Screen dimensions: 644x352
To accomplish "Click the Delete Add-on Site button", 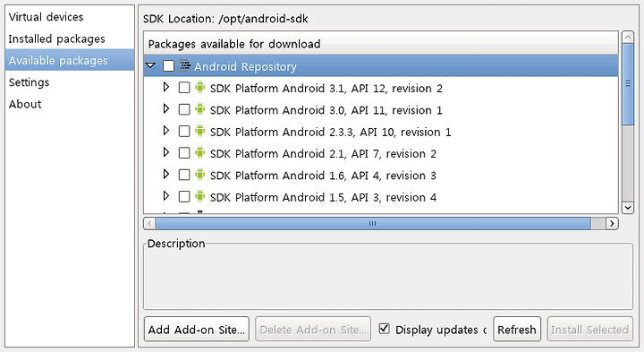I will pos(313,329).
